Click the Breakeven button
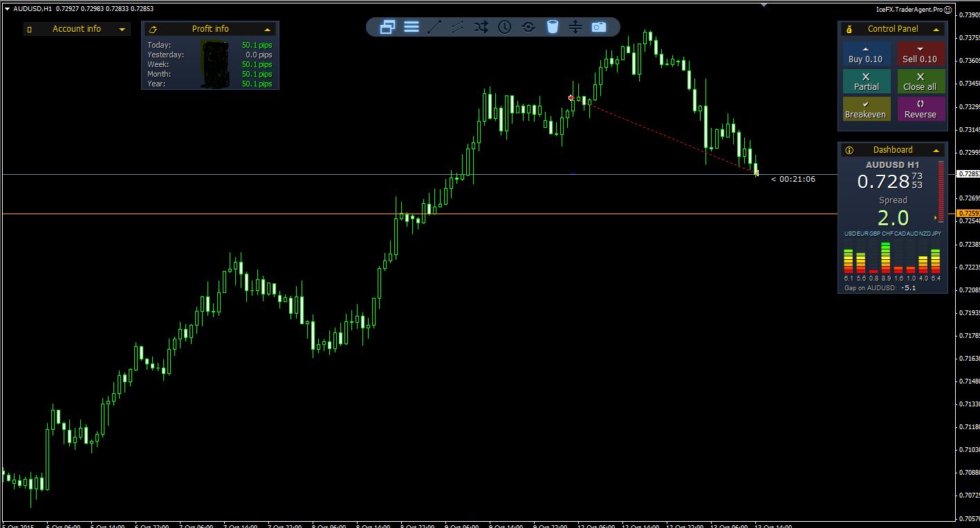 click(866, 109)
